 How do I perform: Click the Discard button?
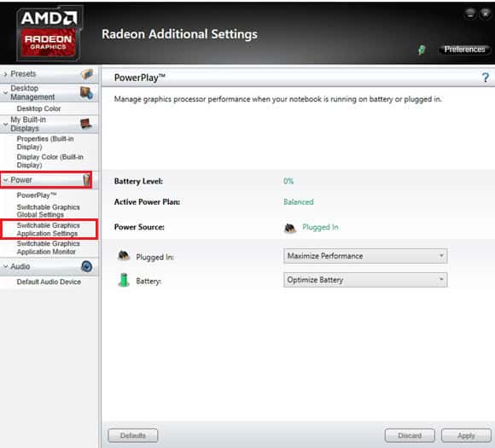410,435
